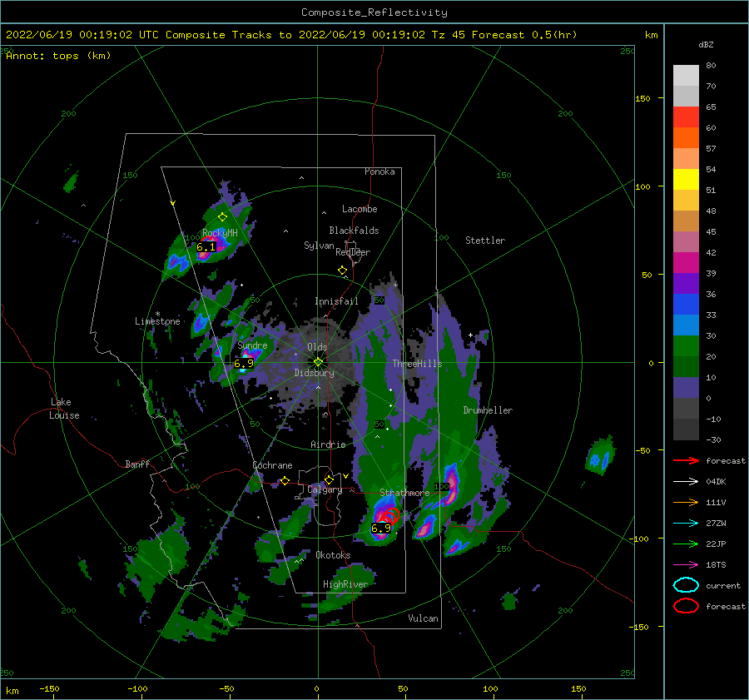Select the bright green swatch between 20 and 30
749x700 pixels.
click(686, 346)
